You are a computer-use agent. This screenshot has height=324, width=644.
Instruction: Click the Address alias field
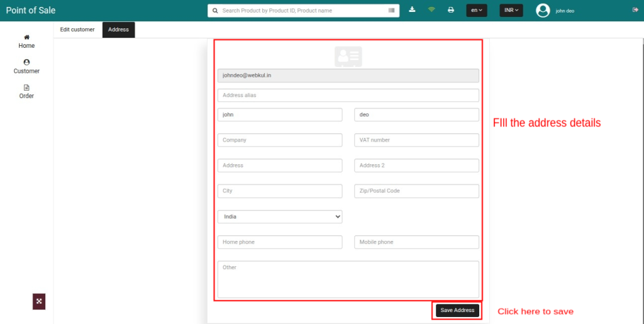348,95
